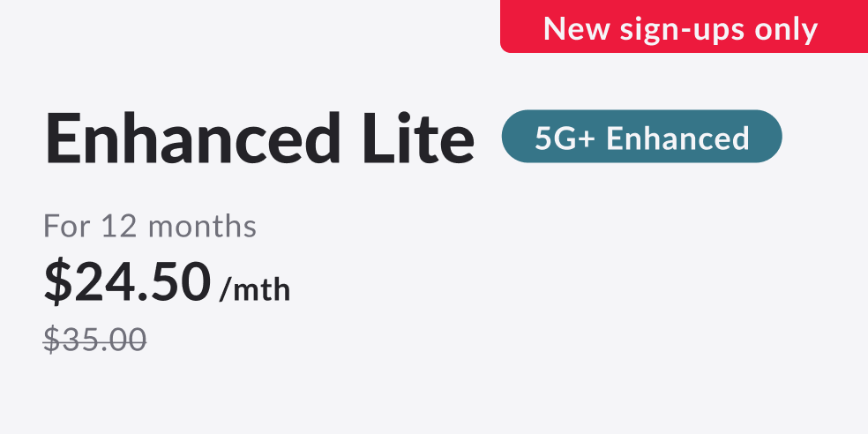Click the word Lite in the plan title
This screenshot has width=868, height=434.
[x=419, y=139]
